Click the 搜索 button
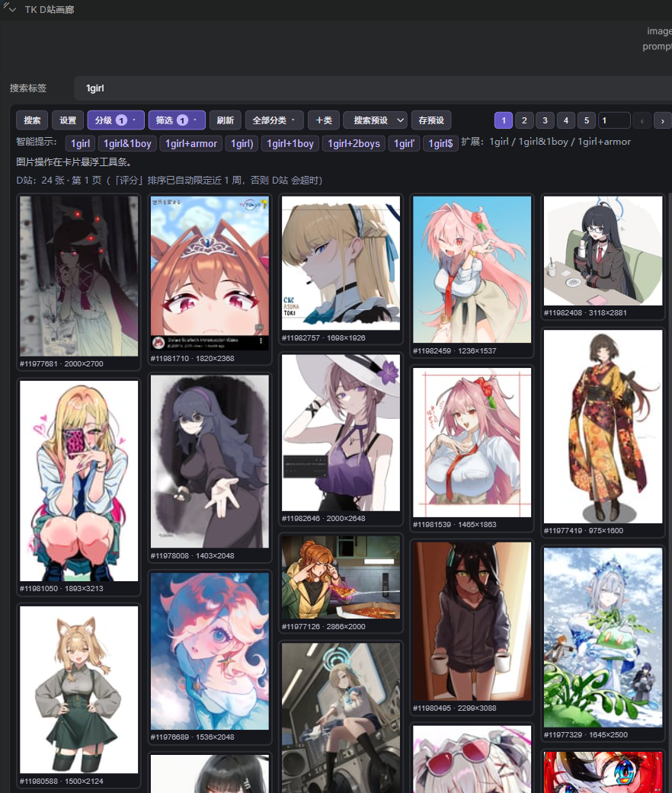This screenshot has width=672, height=793. pos(32,120)
